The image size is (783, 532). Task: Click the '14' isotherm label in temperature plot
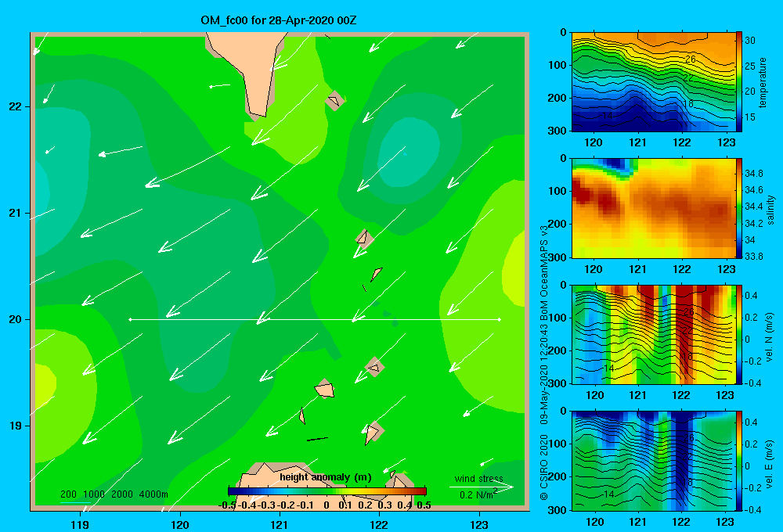[x=608, y=115]
